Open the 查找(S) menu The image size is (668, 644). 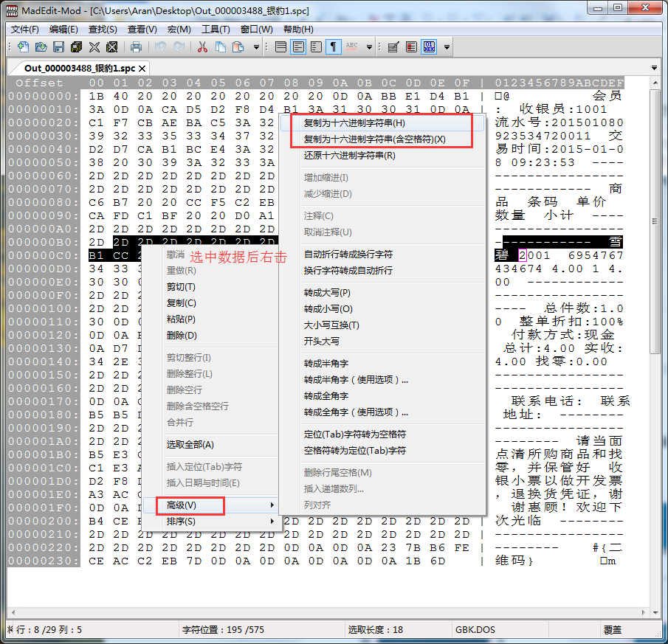(103, 30)
